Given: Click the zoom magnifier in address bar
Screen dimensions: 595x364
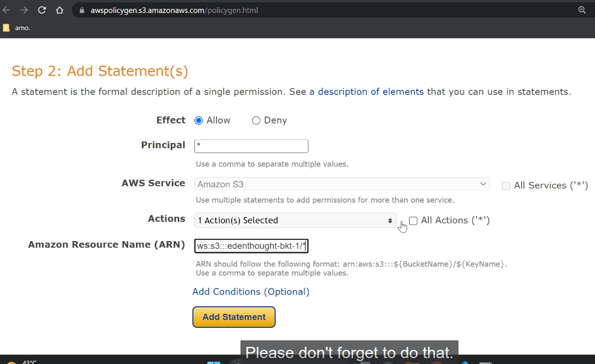Looking at the screenshot, I should pos(582,10).
